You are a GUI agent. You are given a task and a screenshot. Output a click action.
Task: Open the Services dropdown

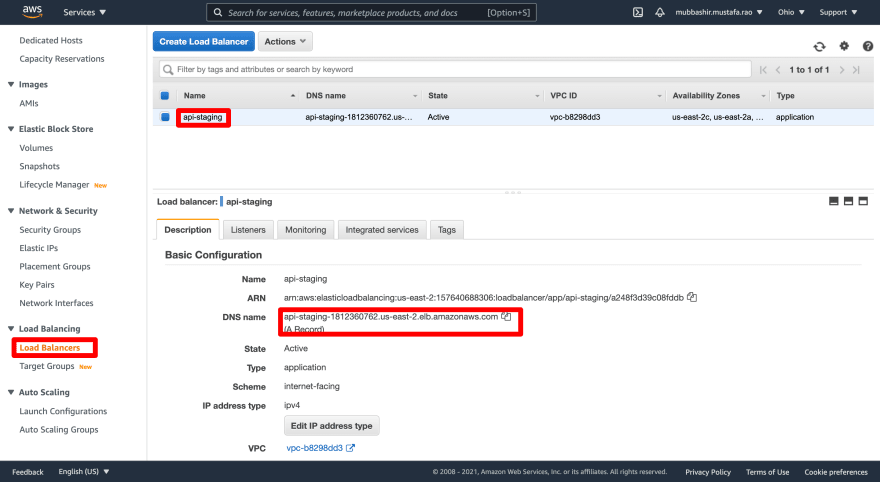[85, 12]
